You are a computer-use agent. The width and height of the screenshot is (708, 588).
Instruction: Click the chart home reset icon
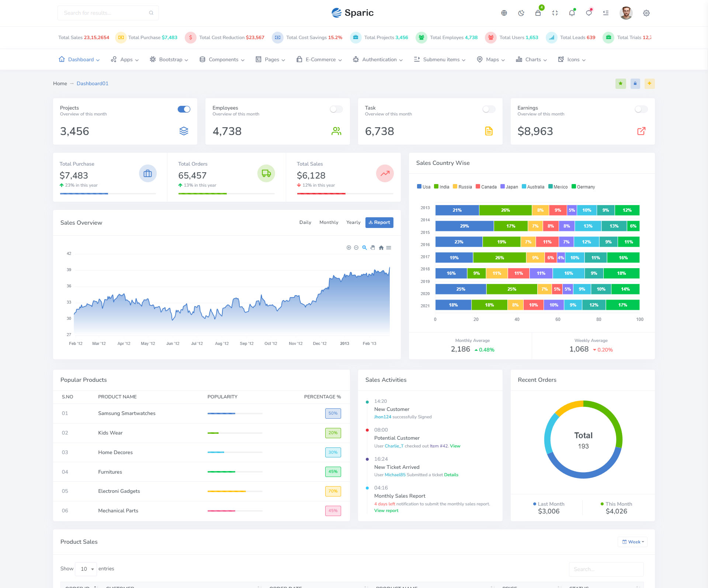[381, 248]
